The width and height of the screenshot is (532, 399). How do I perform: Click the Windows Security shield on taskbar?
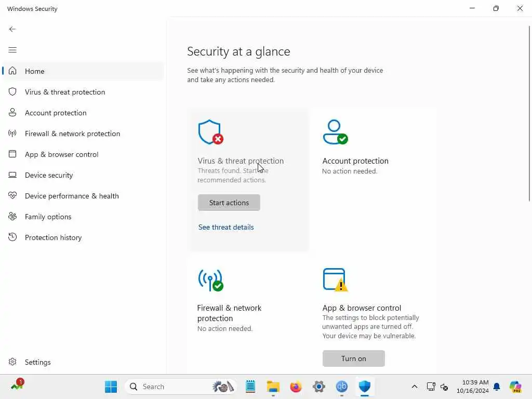tap(364, 387)
